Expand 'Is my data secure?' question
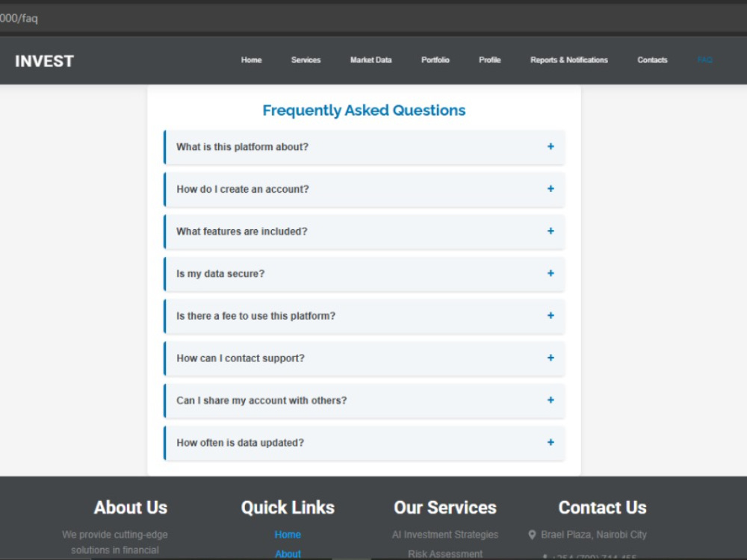 tap(365, 274)
